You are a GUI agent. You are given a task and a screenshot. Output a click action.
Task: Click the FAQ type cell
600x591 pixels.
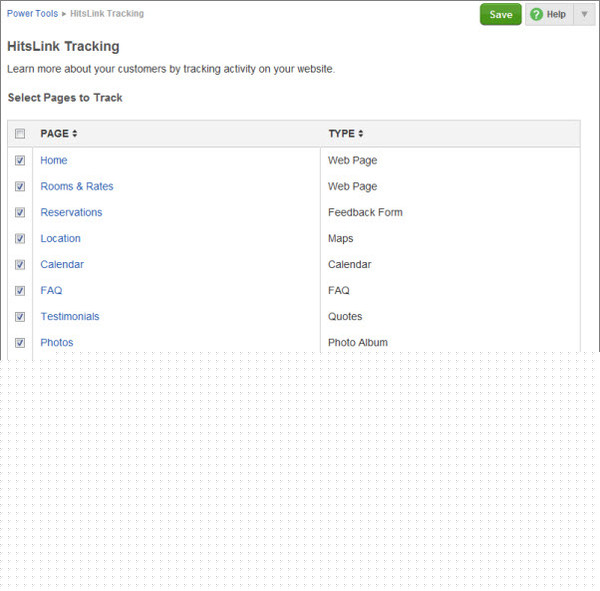(x=339, y=291)
